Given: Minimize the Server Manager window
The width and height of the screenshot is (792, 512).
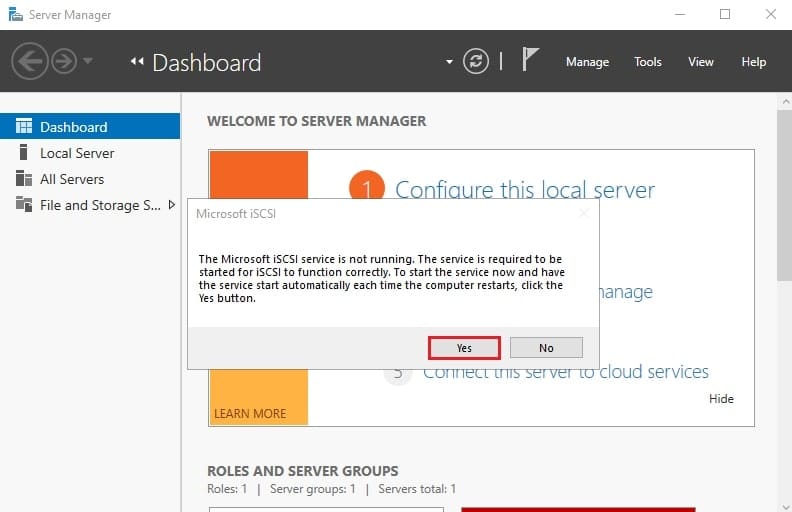Looking at the screenshot, I should [x=680, y=14].
